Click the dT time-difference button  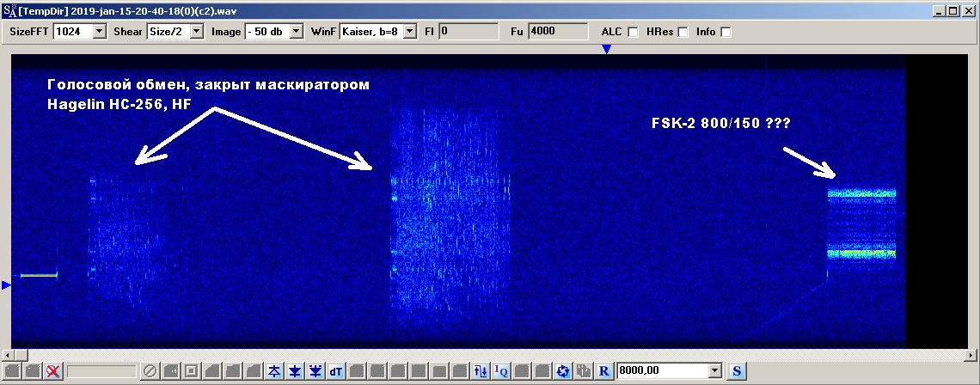(x=336, y=371)
